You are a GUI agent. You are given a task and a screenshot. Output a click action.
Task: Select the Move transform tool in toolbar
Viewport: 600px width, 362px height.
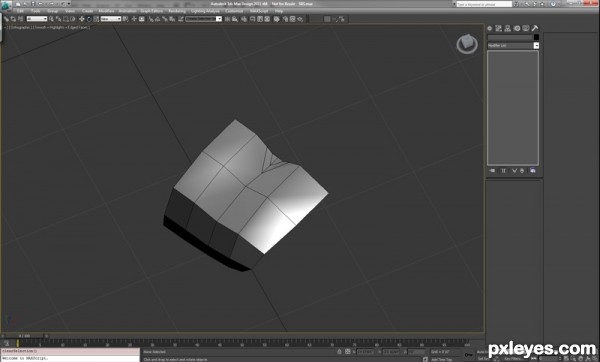[x=82, y=19]
